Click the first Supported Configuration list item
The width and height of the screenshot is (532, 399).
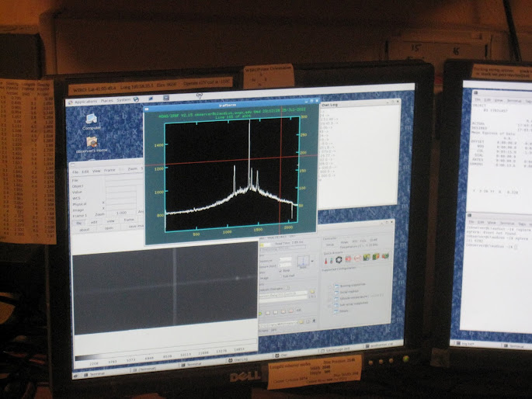(x=349, y=286)
